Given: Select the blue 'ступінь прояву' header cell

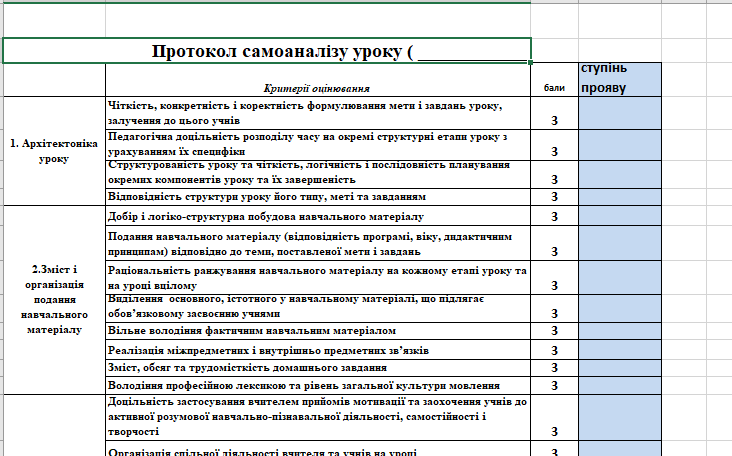Looking at the screenshot, I should [620, 80].
